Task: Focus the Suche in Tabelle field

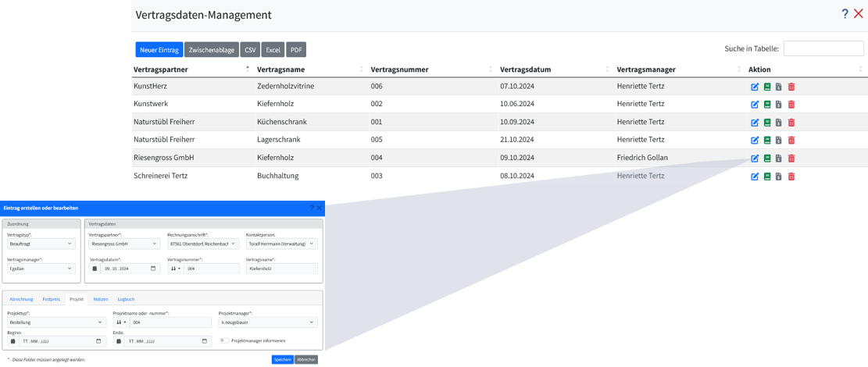Action: click(x=823, y=48)
